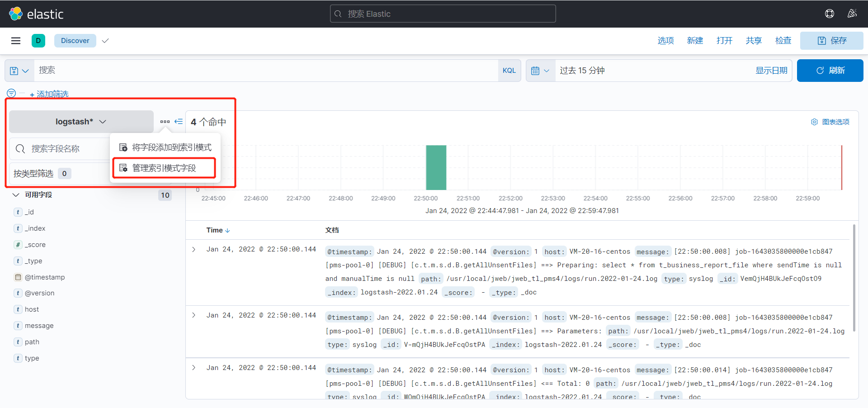Collapse sidebar with the left arrow icon
This screenshot has width=868, height=408.
[179, 122]
